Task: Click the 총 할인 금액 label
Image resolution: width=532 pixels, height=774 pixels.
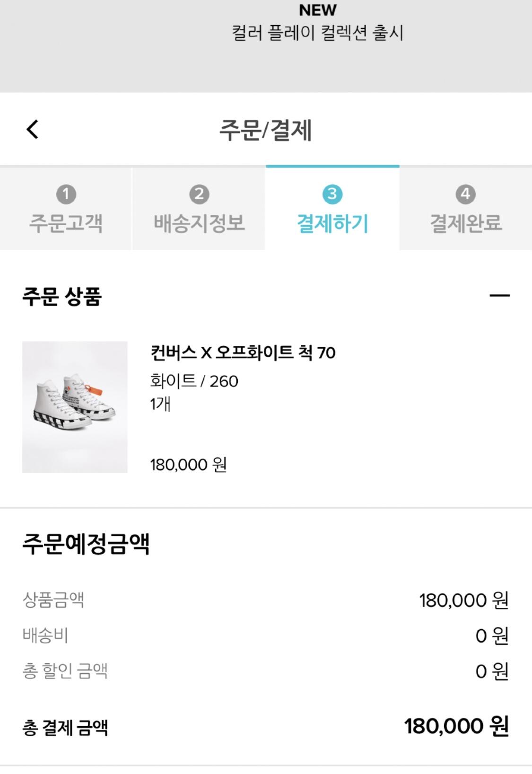Action: point(65,671)
